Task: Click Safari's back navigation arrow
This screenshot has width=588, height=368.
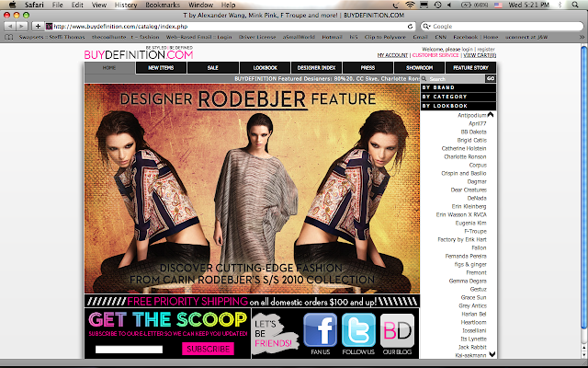Action: (10, 27)
